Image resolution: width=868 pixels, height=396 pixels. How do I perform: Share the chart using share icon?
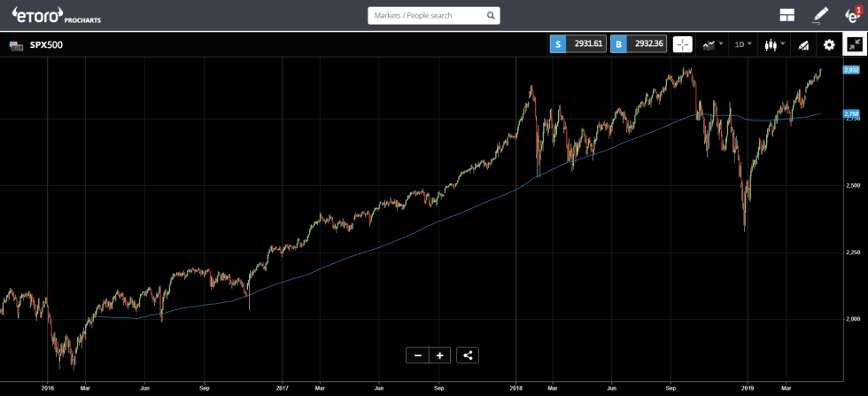[x=469, y=355]
